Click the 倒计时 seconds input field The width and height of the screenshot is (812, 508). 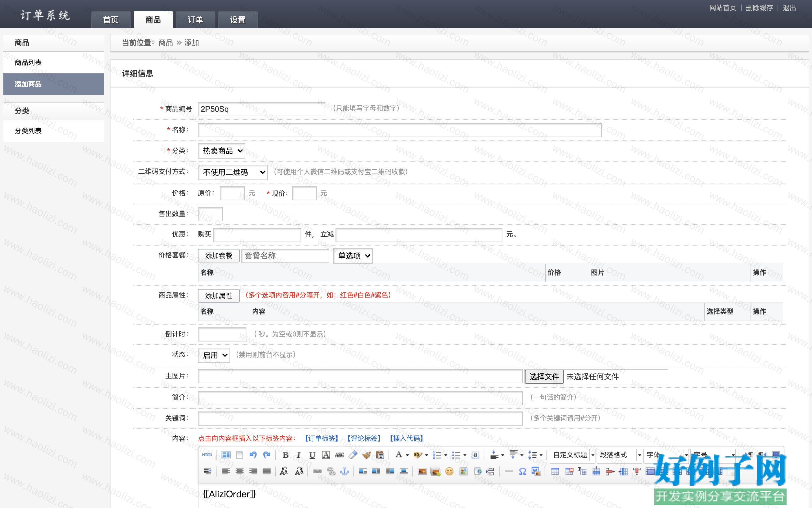pyautogui.click(x=222, y=334)
